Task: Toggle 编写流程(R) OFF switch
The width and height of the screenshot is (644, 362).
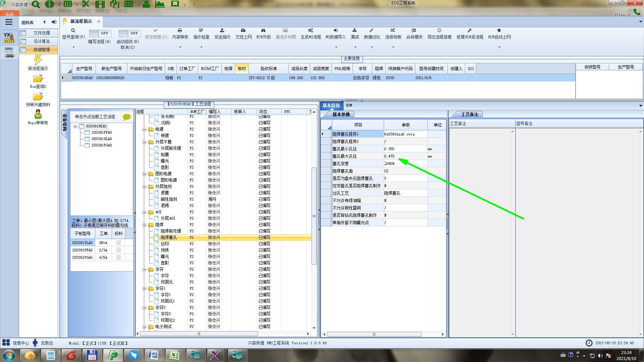Action: pos(100,33)
